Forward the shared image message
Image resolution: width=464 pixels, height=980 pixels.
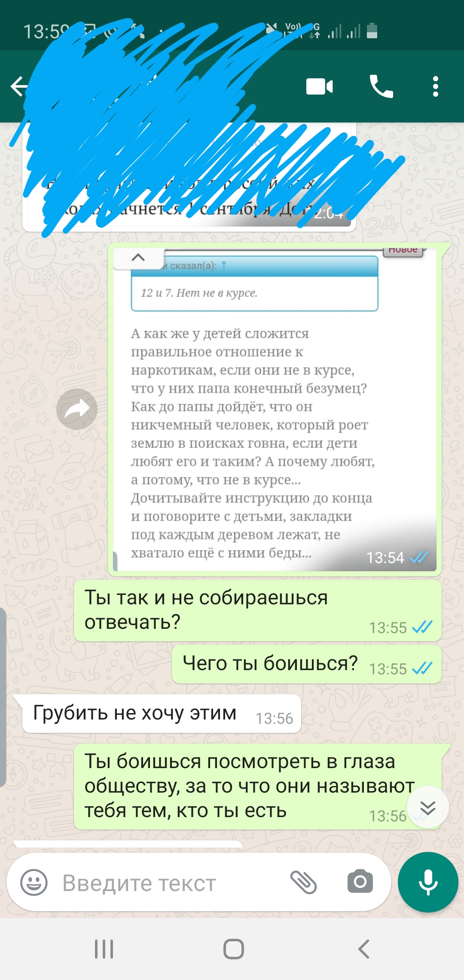(77, 409)
